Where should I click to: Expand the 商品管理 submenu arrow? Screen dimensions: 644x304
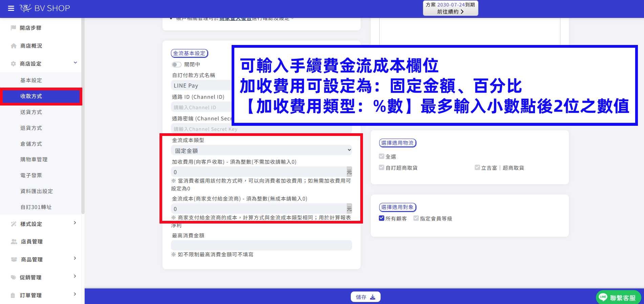tap(75, 258)
